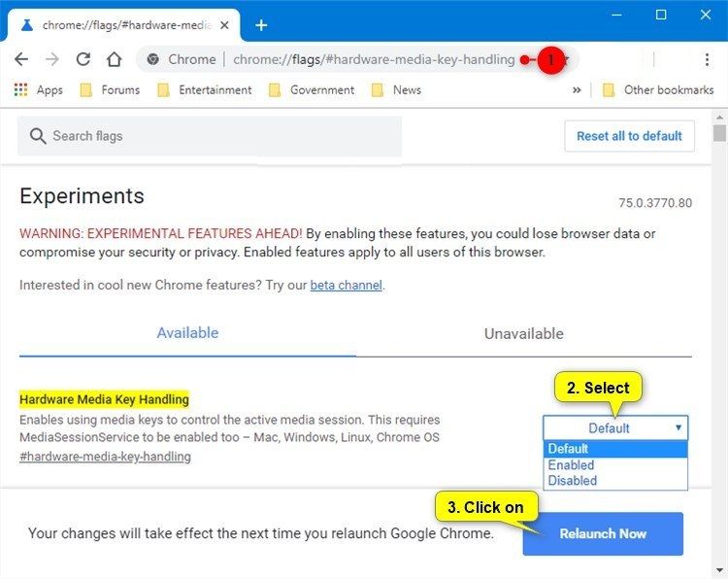Close the chrome://flags tab
Screen dimensions: 728x579
pos(224,25)
